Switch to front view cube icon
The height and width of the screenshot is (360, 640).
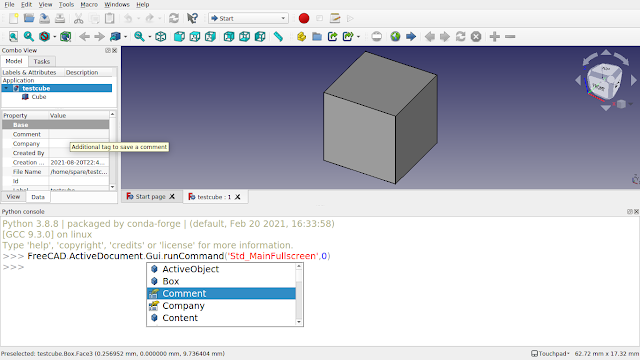(179, 37)
